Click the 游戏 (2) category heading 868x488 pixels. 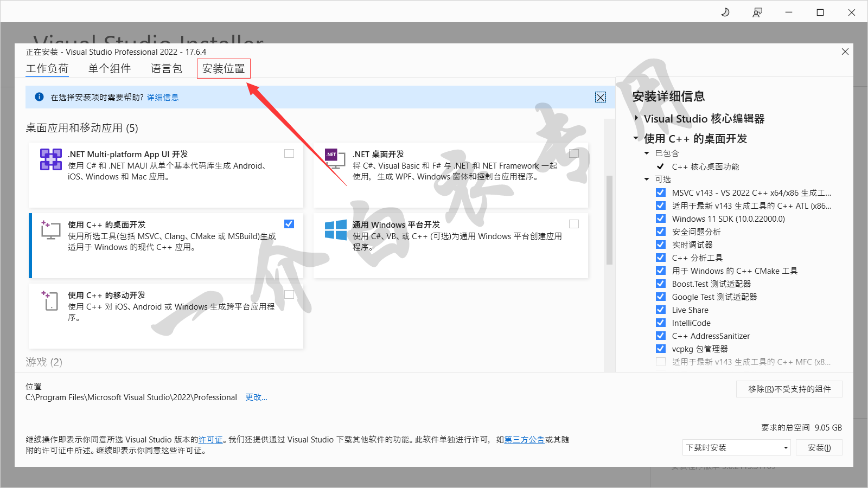tap(44, 362)
